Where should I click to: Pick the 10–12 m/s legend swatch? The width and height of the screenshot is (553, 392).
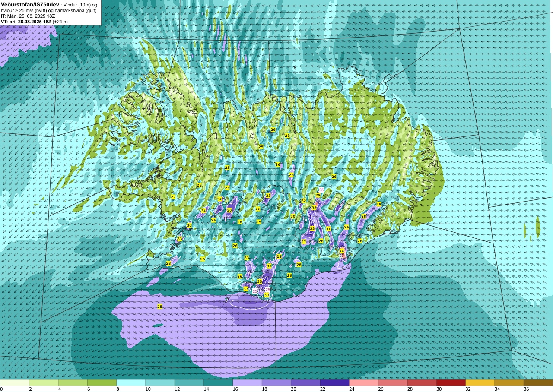[x=160, y=383]
